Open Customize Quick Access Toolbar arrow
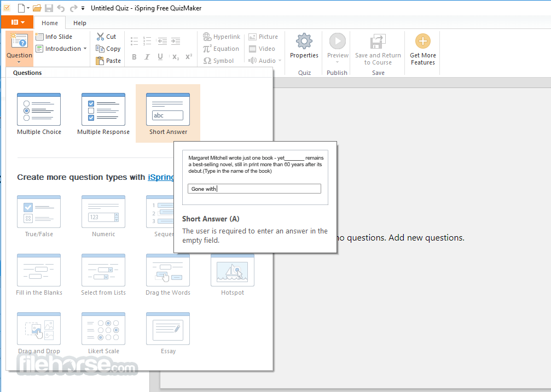The image size is (551, 392). (x=83, y=8)
